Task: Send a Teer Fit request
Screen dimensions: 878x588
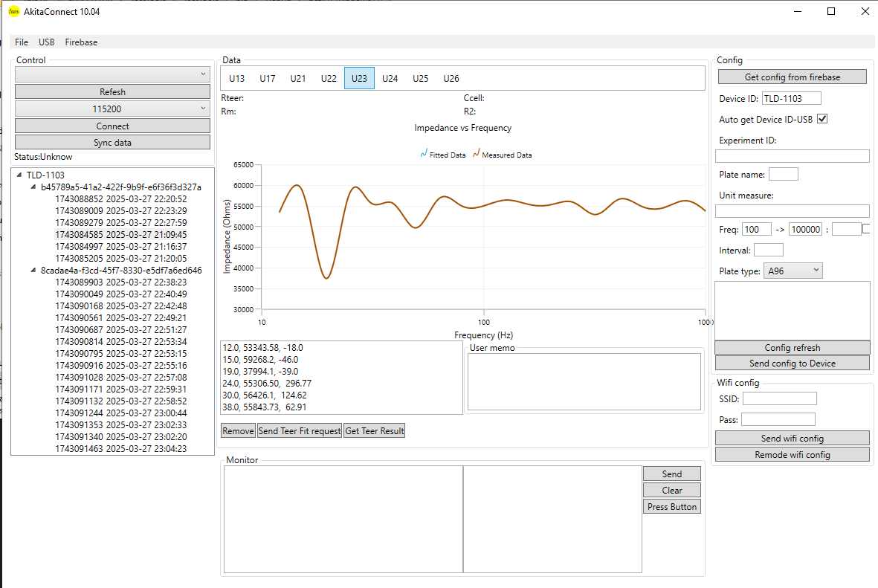Action: click(x=299, y=430)
